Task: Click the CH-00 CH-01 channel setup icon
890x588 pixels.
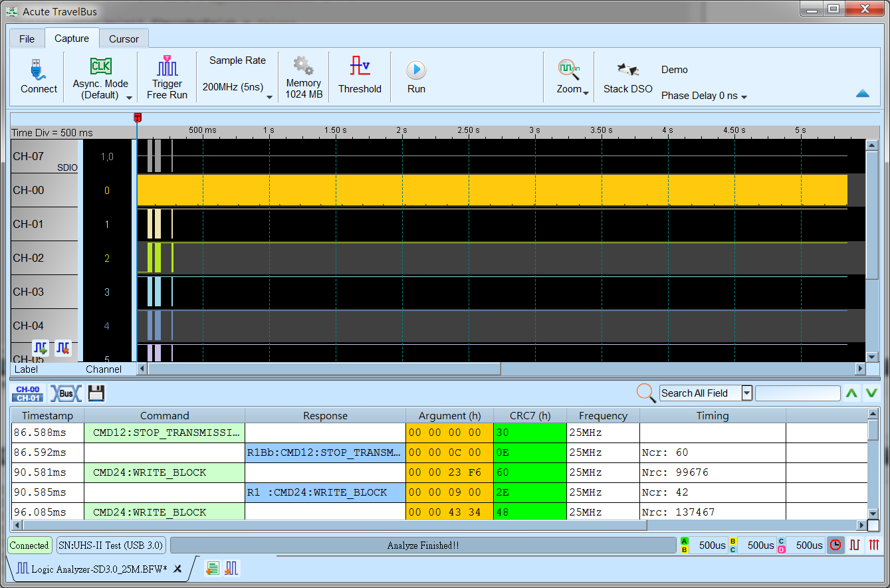Action: point(27,393)
